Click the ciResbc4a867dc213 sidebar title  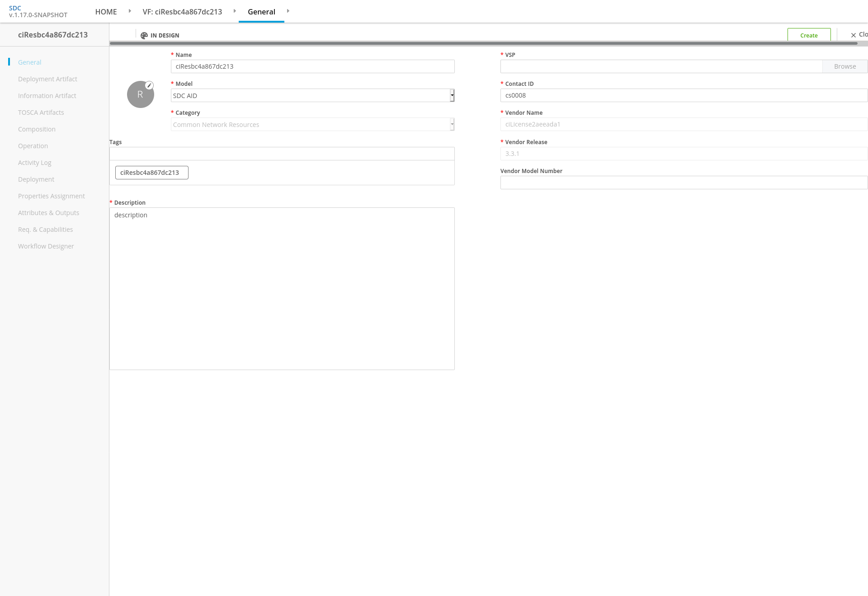click(x=53, y=35)
